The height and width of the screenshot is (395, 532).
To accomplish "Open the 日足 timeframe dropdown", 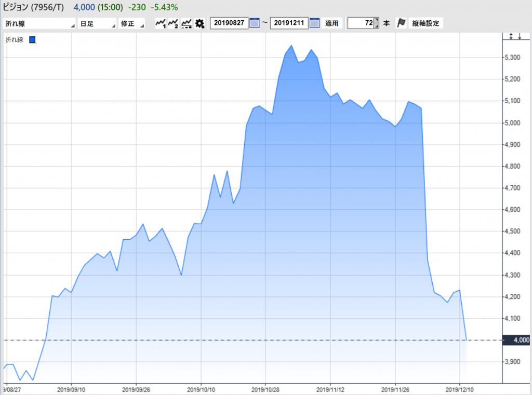I will click(97, 24).
